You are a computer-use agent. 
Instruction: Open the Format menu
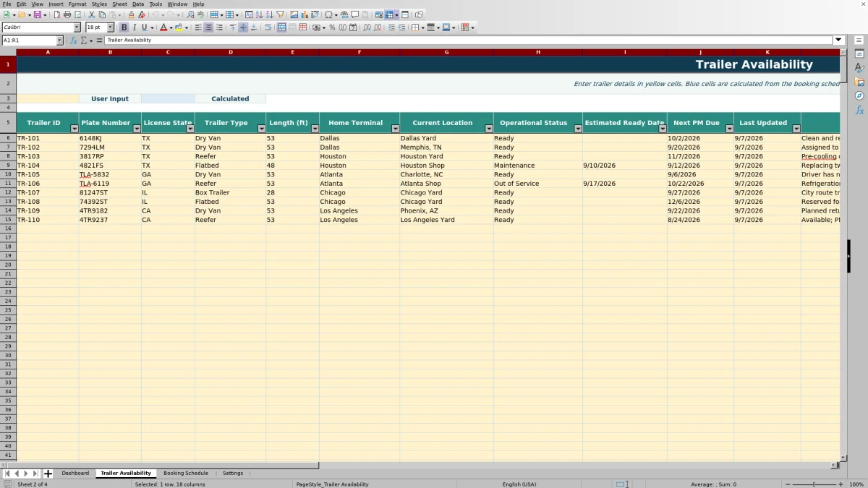77,4
